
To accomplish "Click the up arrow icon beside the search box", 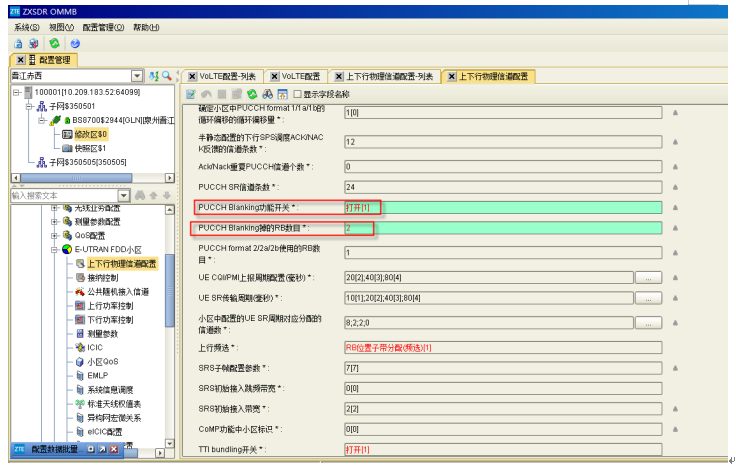I will pos(153,195).
